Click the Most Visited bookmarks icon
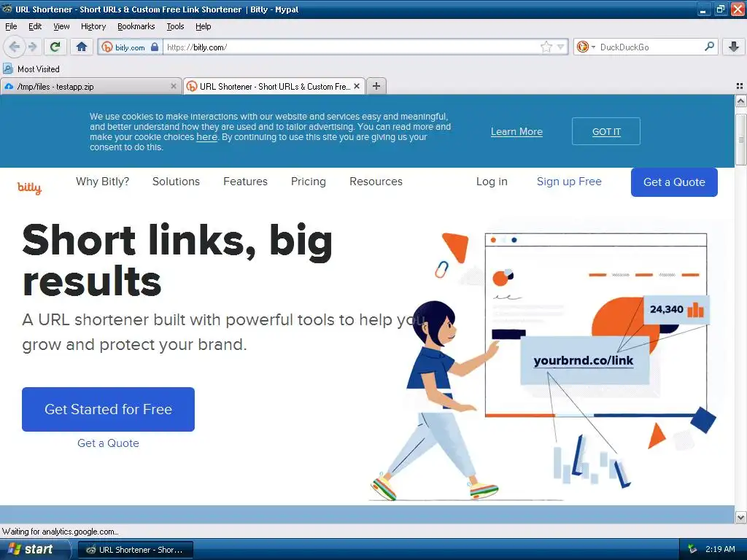The image size is (747, 560). click(x=8, y=69)
